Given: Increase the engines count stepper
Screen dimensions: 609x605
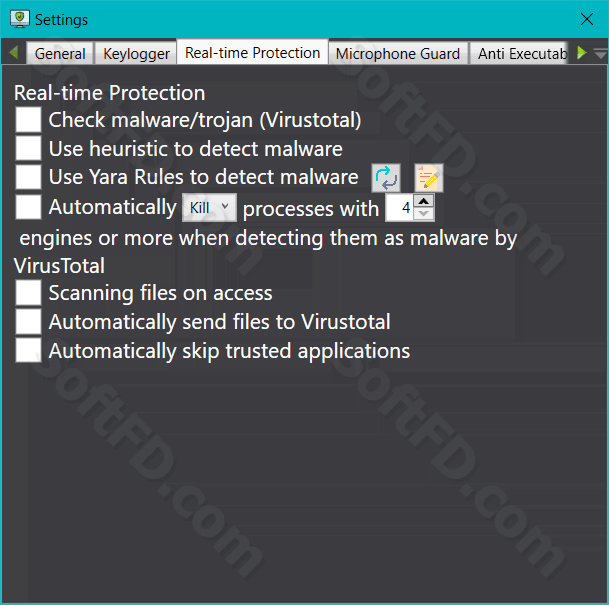Looking at the screenshot, I should pyautogui.click(x=424, y=202).
